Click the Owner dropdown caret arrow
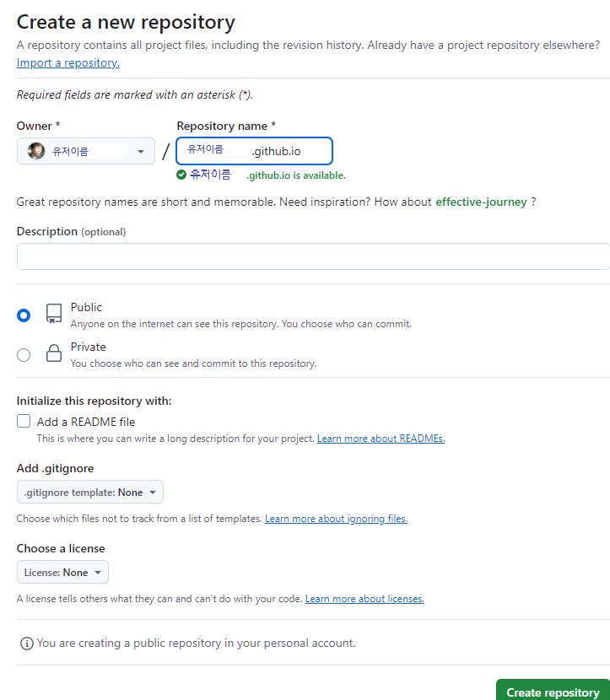This screenshot has width=610, height=700. pos(141,152)
